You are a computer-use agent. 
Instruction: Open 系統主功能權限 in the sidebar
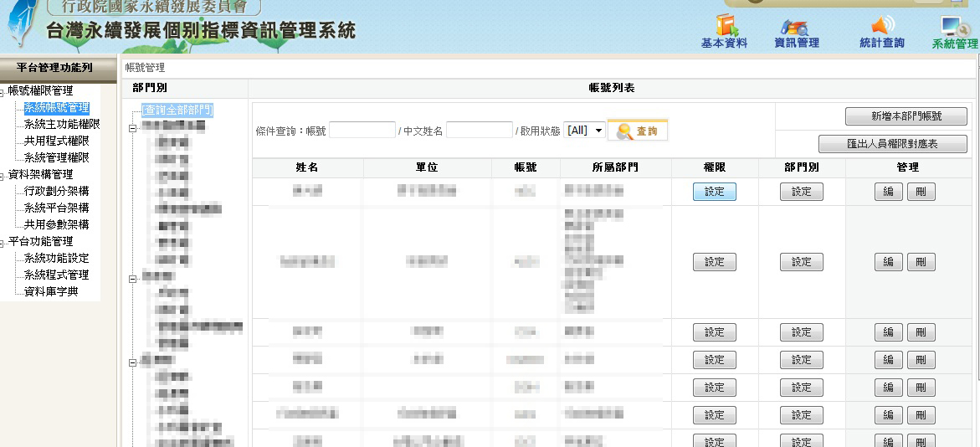[x=62, y=124]
